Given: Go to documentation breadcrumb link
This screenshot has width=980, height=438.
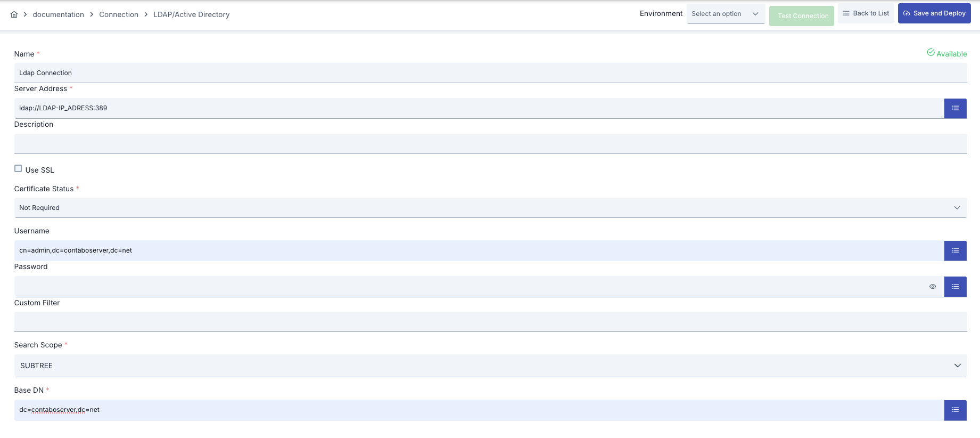Looking at the screenshot, I should pyautogui.click(x=58, y=14).
